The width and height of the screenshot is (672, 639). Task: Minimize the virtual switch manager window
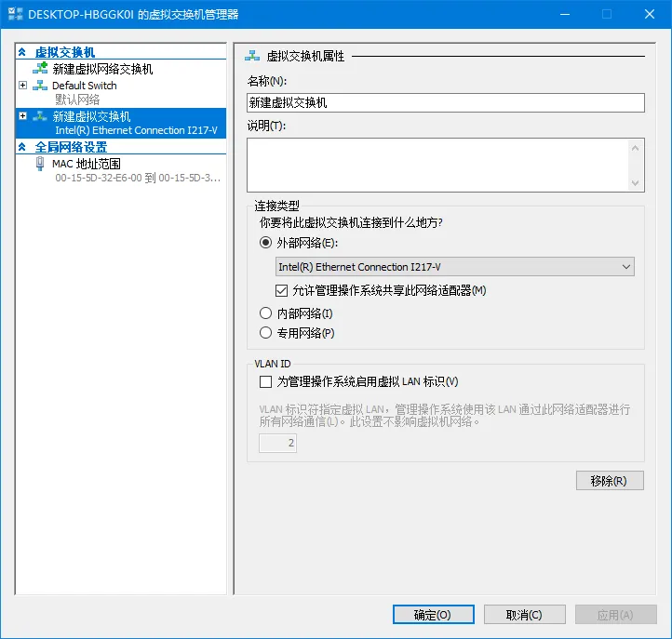[565, 14]
